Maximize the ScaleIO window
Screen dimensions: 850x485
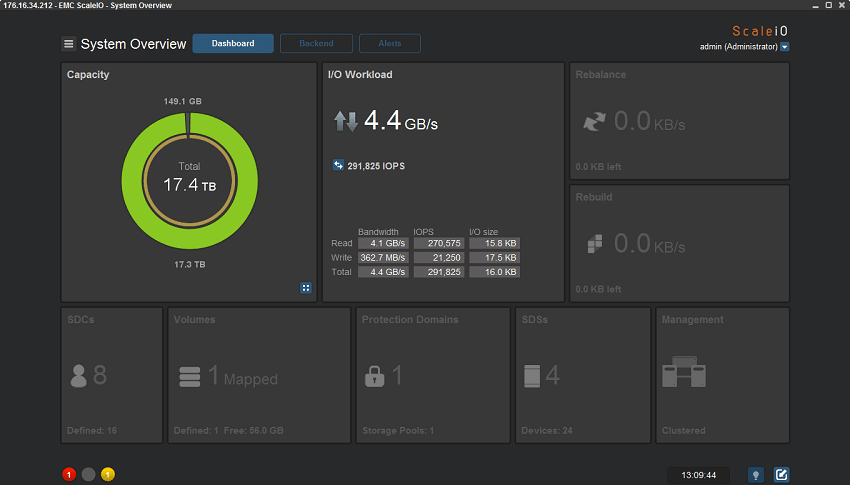[x=829, y=5]
